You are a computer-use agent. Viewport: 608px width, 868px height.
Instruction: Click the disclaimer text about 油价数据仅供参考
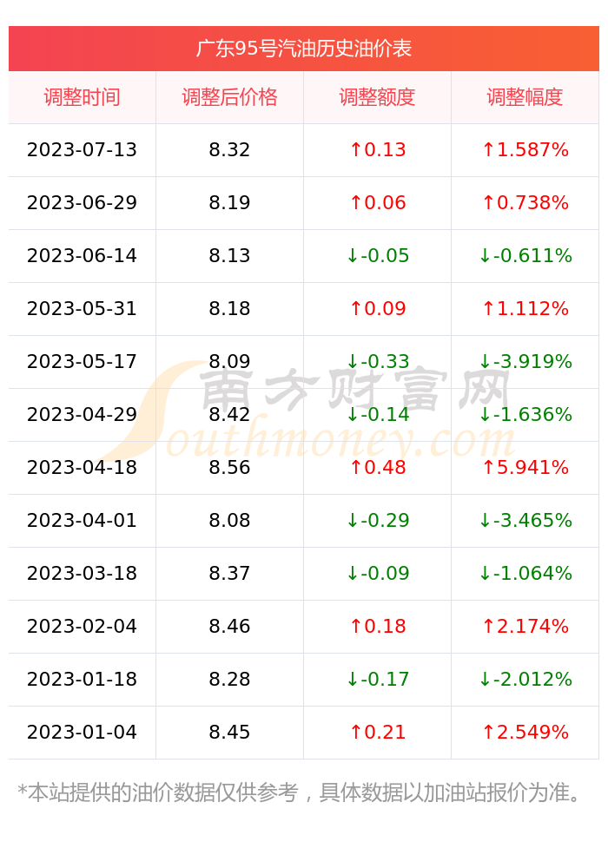pos(299,792)
